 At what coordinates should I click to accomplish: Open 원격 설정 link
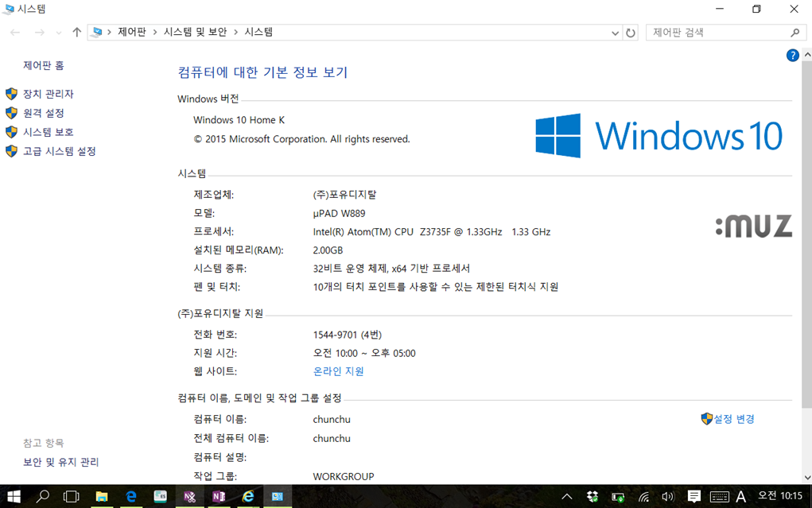(x=44, y=113)
